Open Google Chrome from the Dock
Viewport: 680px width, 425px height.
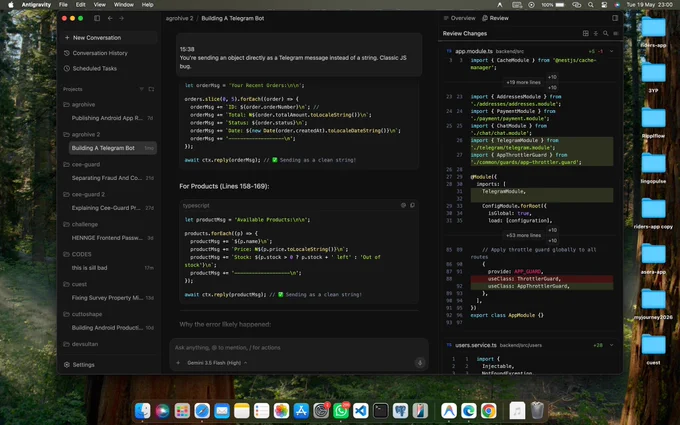pyautogui.click(x=488, y=410)
